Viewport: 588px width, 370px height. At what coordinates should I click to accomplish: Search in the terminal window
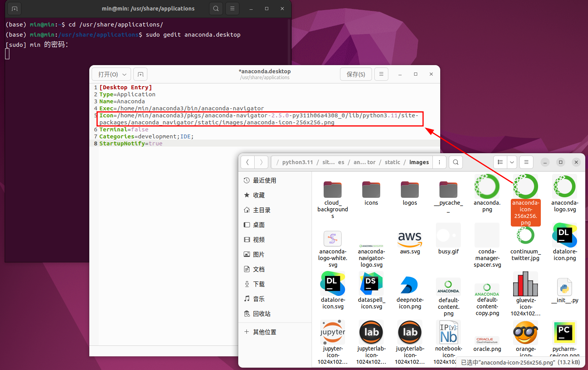coord(216,9)
